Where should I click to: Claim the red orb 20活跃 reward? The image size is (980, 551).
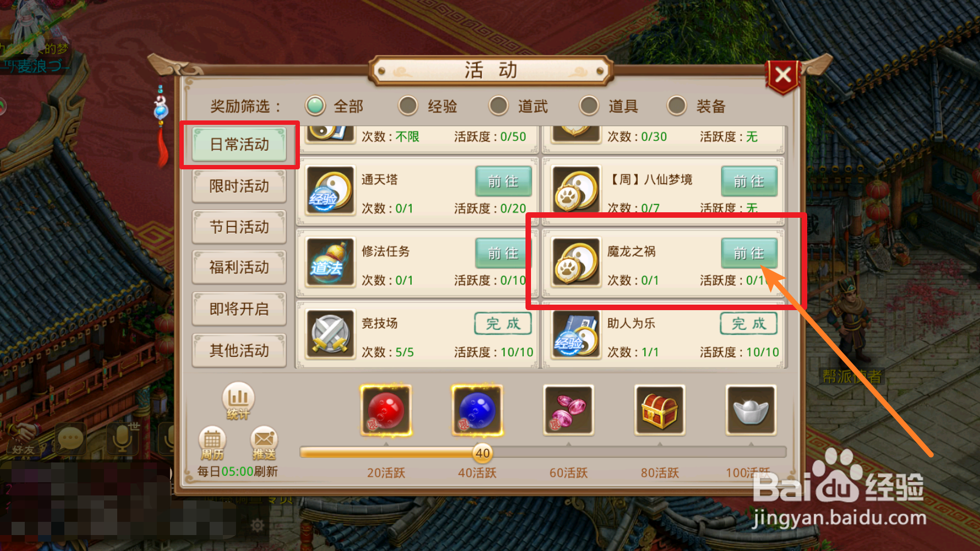pos(386,410)
